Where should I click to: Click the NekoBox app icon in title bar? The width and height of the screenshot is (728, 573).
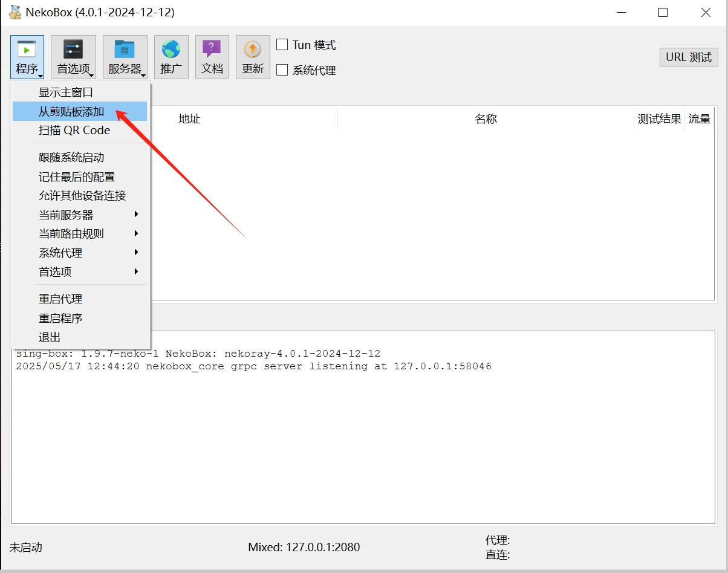(x=15, y=12)
